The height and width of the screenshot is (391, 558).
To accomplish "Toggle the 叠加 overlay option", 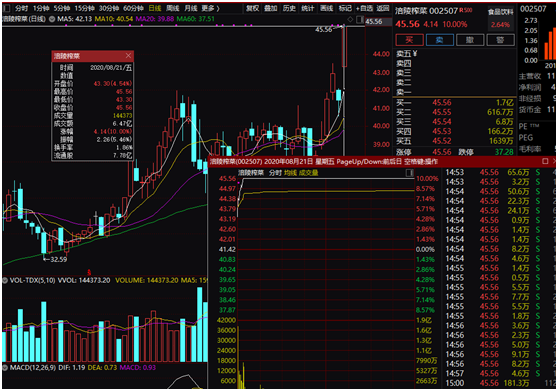I will pyautogui.click(x=271, y=8).
